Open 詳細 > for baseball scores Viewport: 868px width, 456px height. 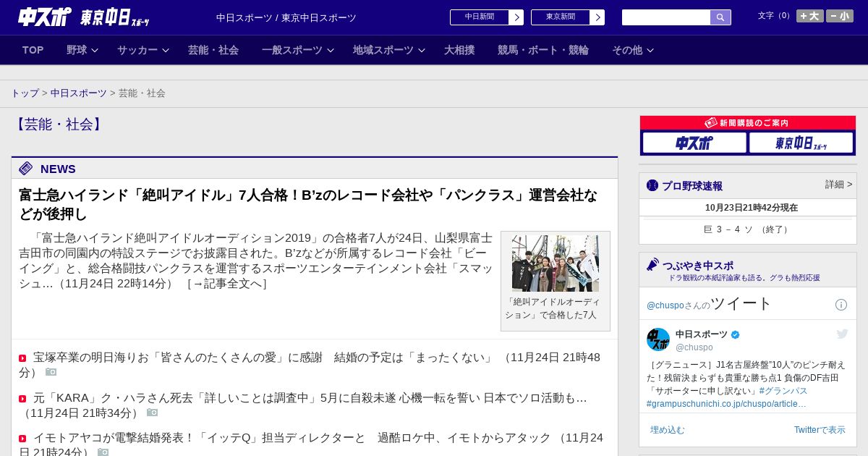838,185
